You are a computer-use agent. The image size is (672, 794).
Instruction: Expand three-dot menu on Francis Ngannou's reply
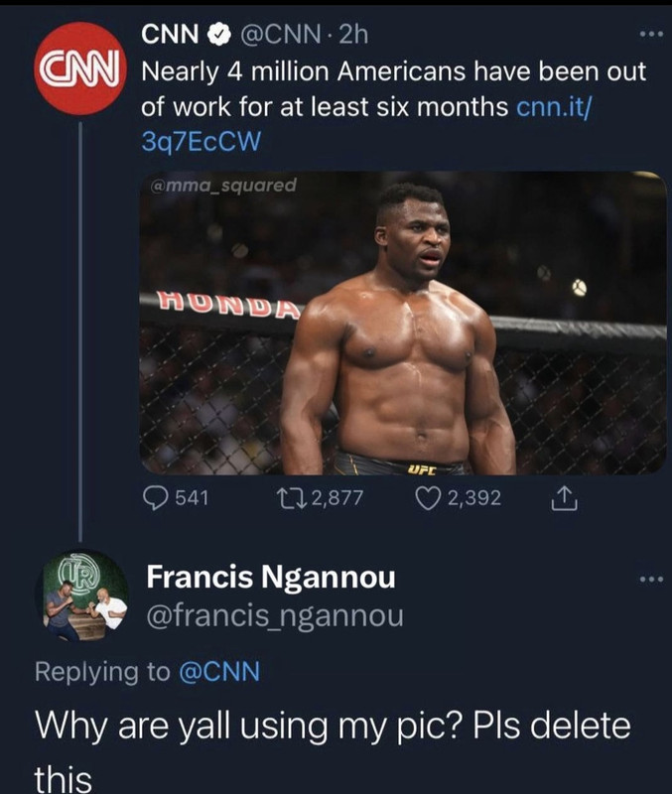click(650, 578)
